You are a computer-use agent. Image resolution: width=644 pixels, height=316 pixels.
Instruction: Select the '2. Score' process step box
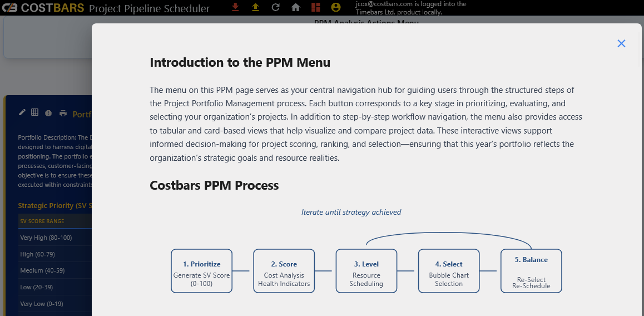pos(284,271)
